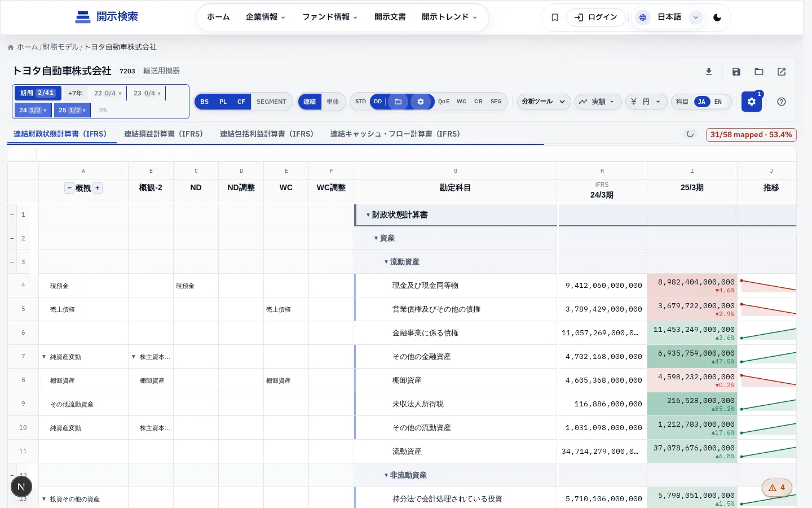Click 財務モデル breadcrumb link
Screen dimensions: 812x508
click(61, 47)
